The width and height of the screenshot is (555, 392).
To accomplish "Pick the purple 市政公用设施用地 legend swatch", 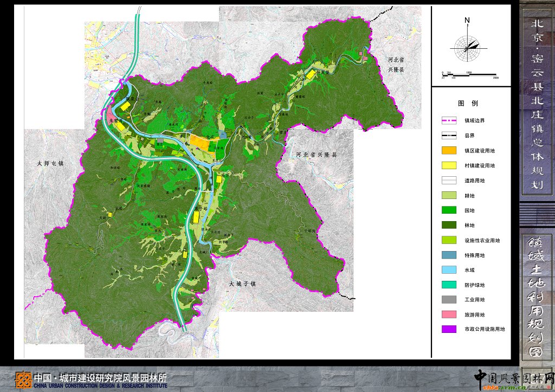I will [x=450, y=329].
